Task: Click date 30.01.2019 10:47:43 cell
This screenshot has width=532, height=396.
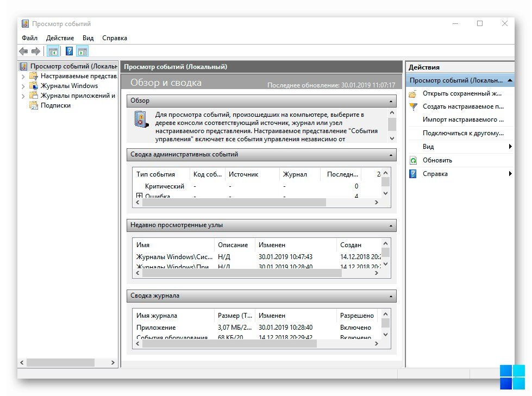Action: point(285,256)
